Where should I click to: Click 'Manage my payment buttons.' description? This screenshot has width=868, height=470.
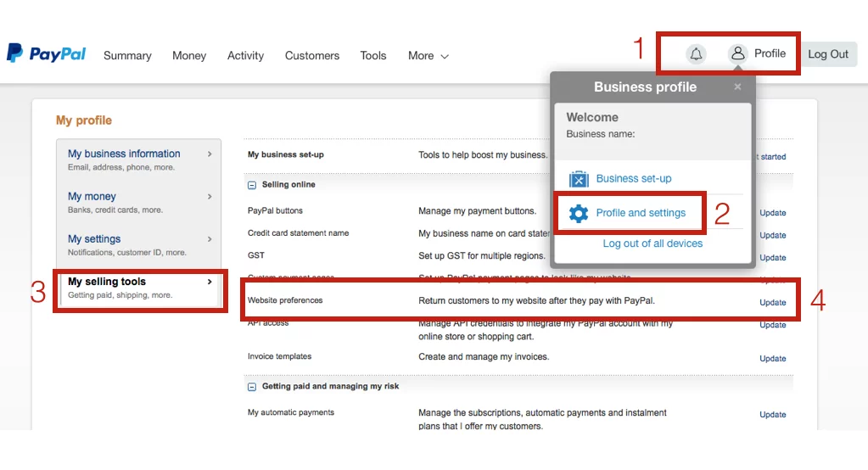[x=477, y=211]
